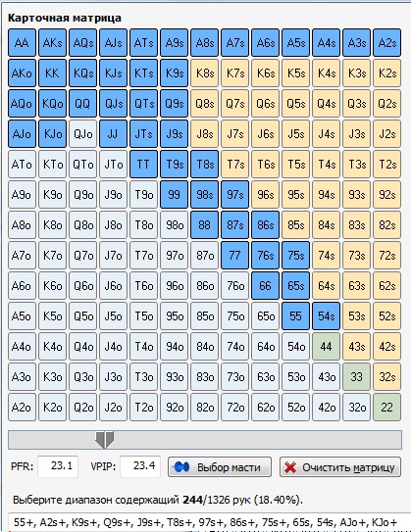The image size is (411, 532).
Task: Select the 85s hand cell
Action: pos(295,225)
